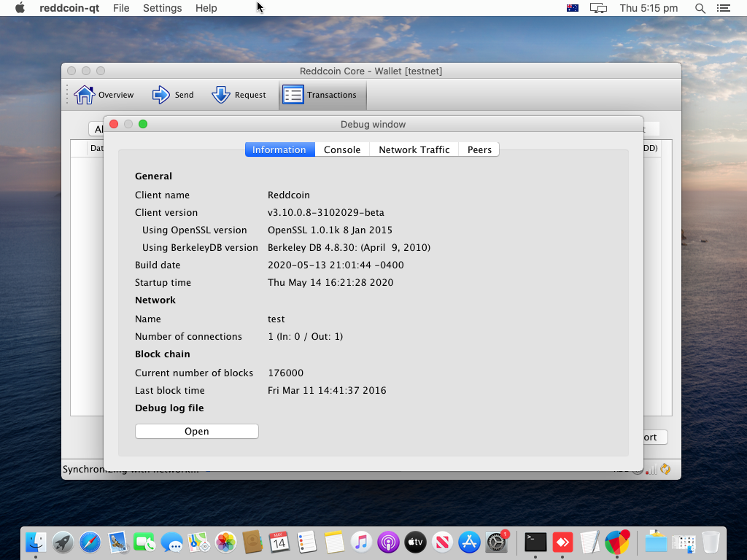Click the Reddcoin Core wallet window title bar
This screenshot has width=747, height=560.
tap(371, 71)
